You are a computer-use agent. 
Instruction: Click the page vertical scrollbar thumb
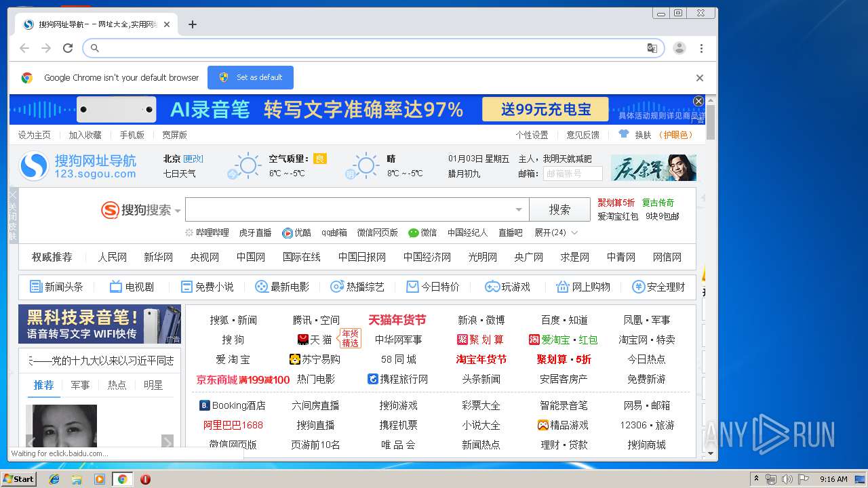tap(711, 122)
